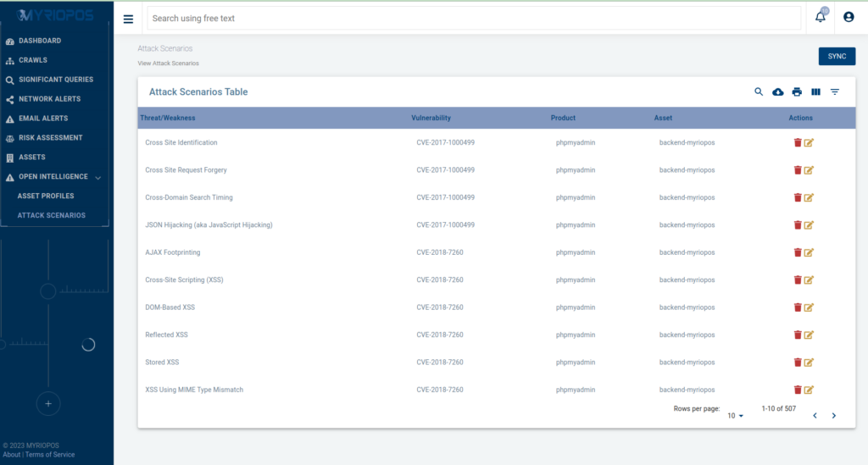Select CVE-2017-1000499 in JSON Hijacking row
868x465 pixels.
(x=445, y=225)
